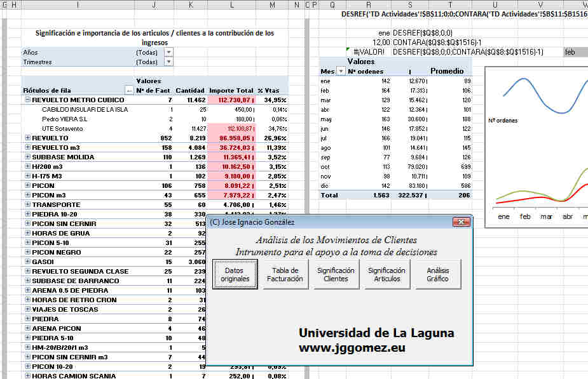The width and height of the screenshot is (588, 379).
Task: Collapse the REVUELTO METRO CUBICO group
Action: tap(27, 100)
